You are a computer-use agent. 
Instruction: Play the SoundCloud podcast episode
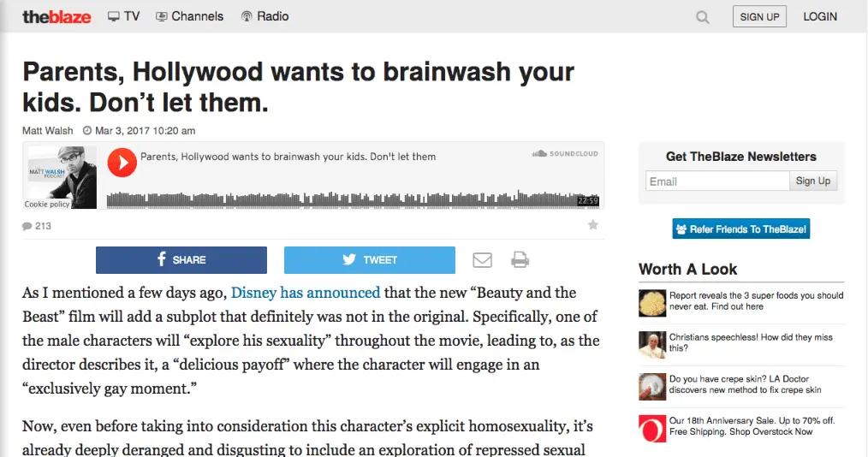[x=122, y=162]
